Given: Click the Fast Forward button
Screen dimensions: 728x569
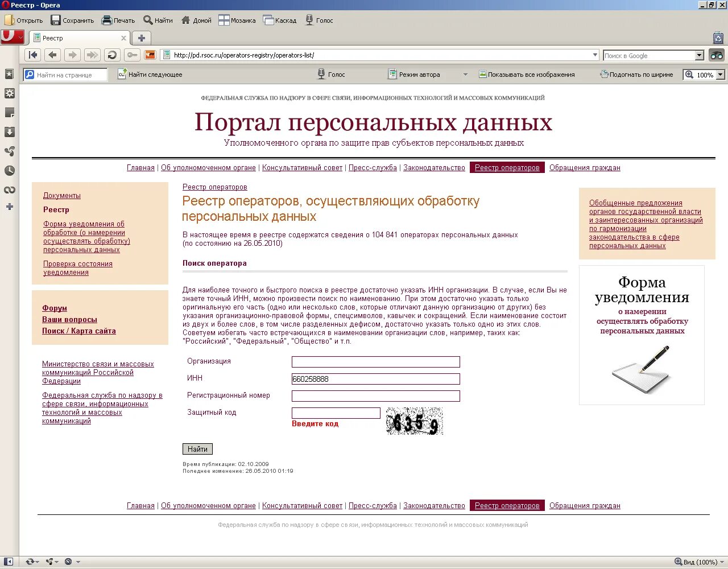Looking at the screenshot, I should point(92,55).
